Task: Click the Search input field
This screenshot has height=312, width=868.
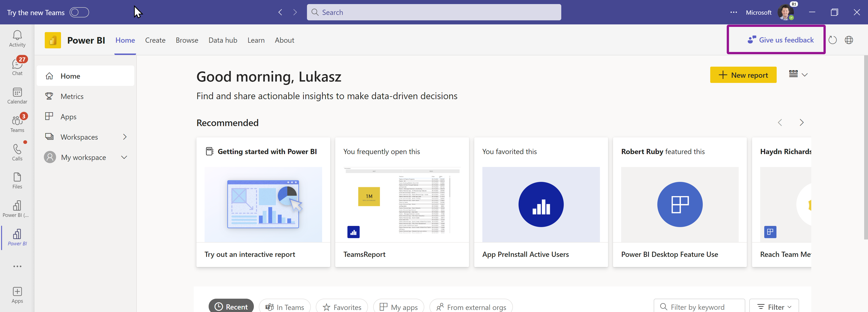Action: [434, 12]
